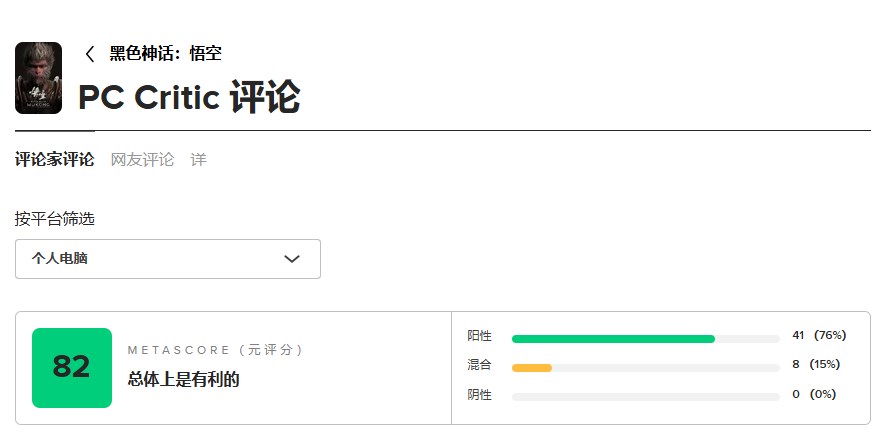This screenshot has height=447, width=881.
Task: Open the 详 tab
Action: click(198, 159)
